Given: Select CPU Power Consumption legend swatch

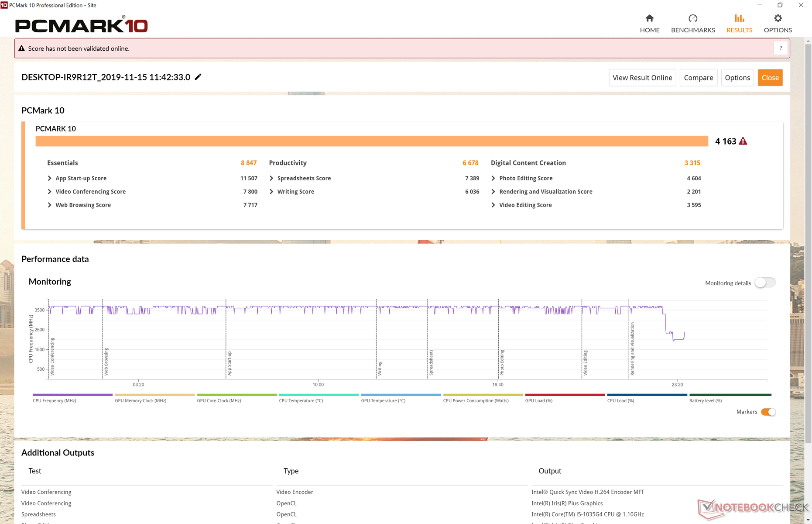Looking at the screenshot, I should coord(483,395).
